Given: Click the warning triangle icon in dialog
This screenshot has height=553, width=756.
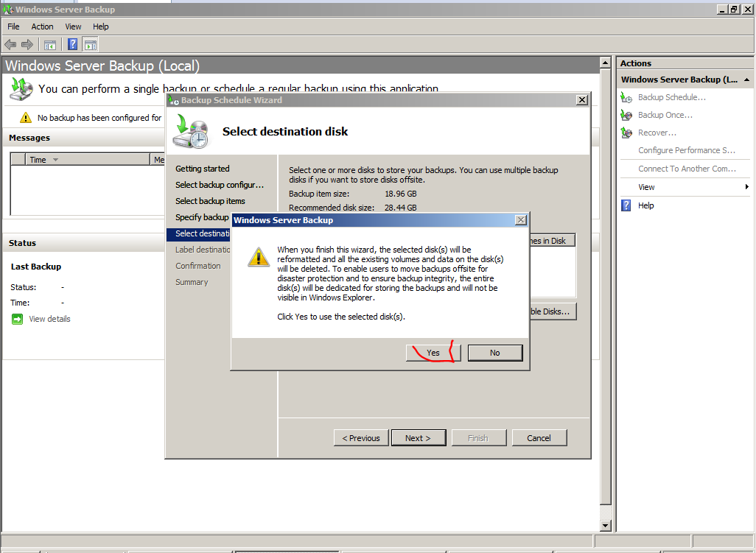Looking at the screenshot, I should click(259, 257).
